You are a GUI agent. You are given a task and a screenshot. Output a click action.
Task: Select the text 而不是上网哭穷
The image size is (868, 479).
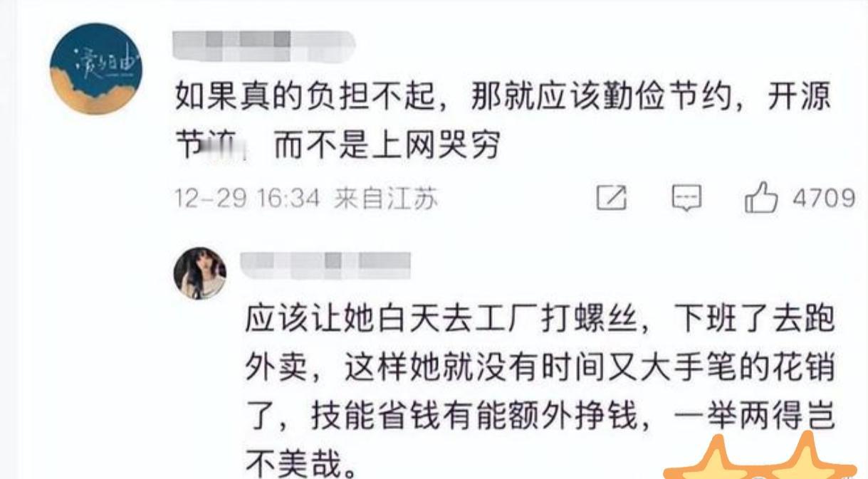click(x=385, y=147)
